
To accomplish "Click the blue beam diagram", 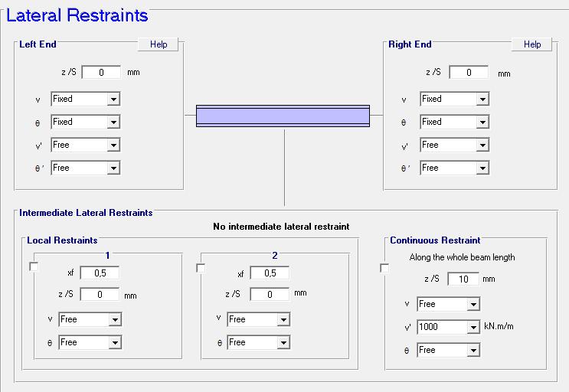I will point(283,116).
